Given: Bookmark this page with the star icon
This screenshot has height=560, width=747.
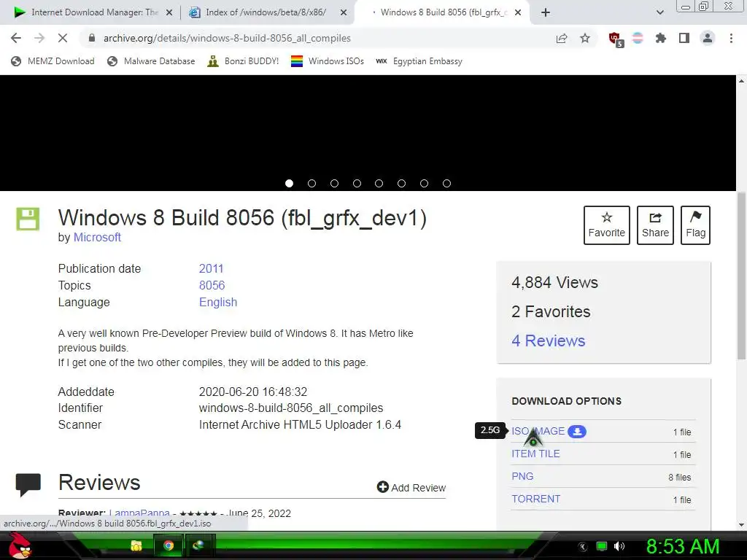Looking at the screenshot, I should 585,38.
